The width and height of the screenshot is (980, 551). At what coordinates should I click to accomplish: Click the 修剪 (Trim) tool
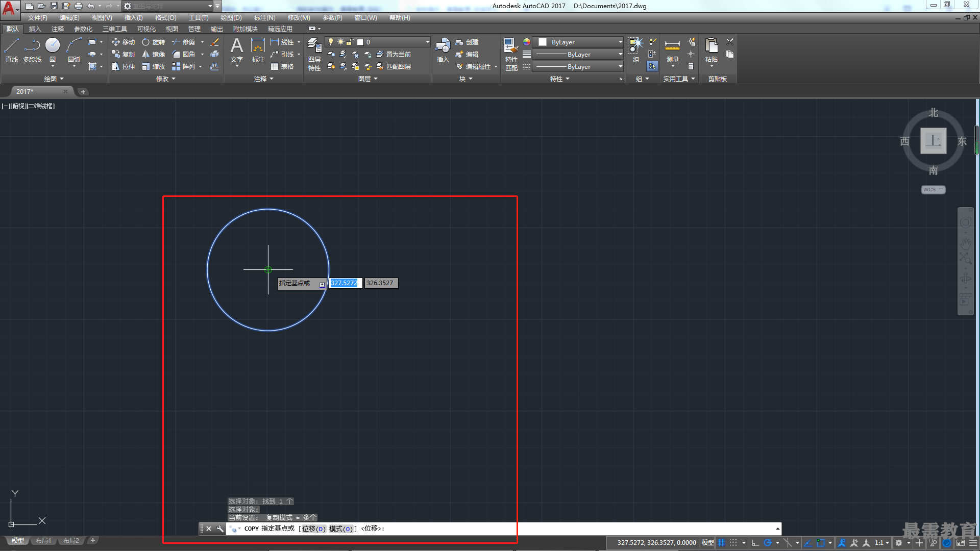tap(184, 42)
